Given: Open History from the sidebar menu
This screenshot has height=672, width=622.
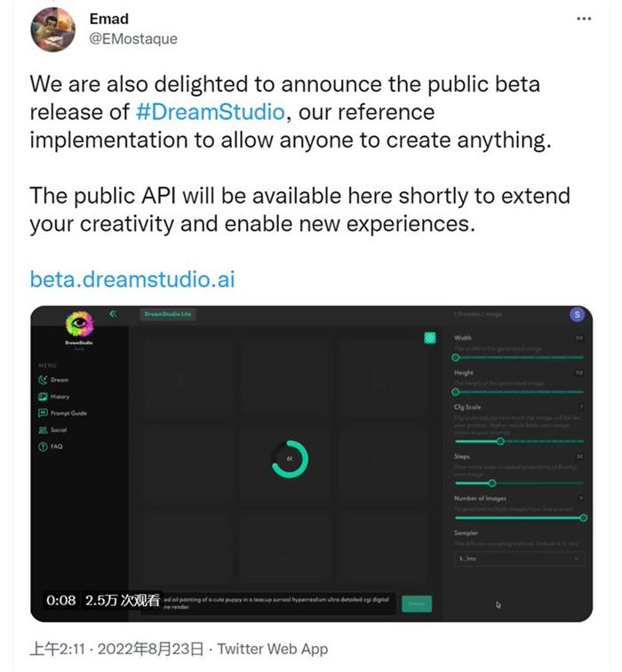Looking at the screenshot, I should (43, 396).
